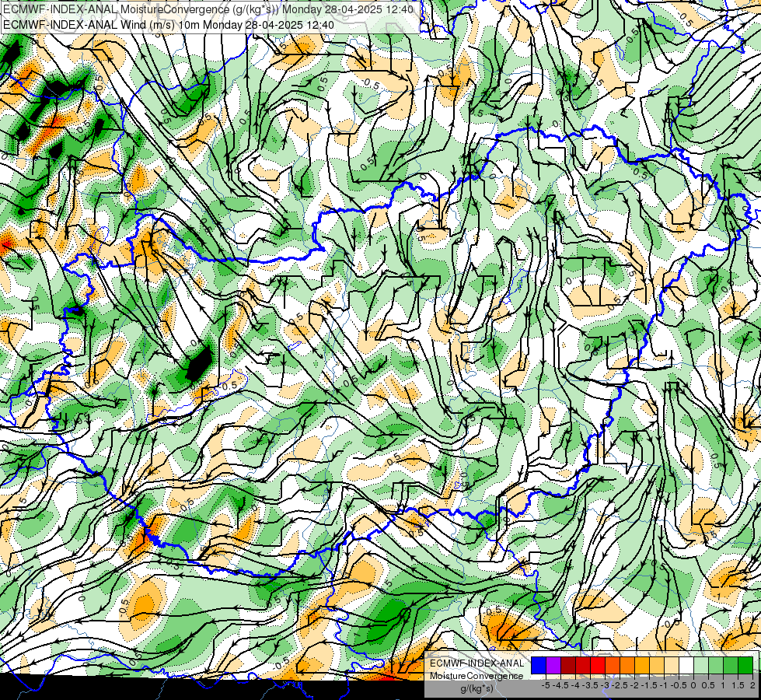Click the ECMWF-INDEX-ANAL text in the legend
Image resolution: width=761 pixels, height=700 pixels.
(x=477, y=663)
